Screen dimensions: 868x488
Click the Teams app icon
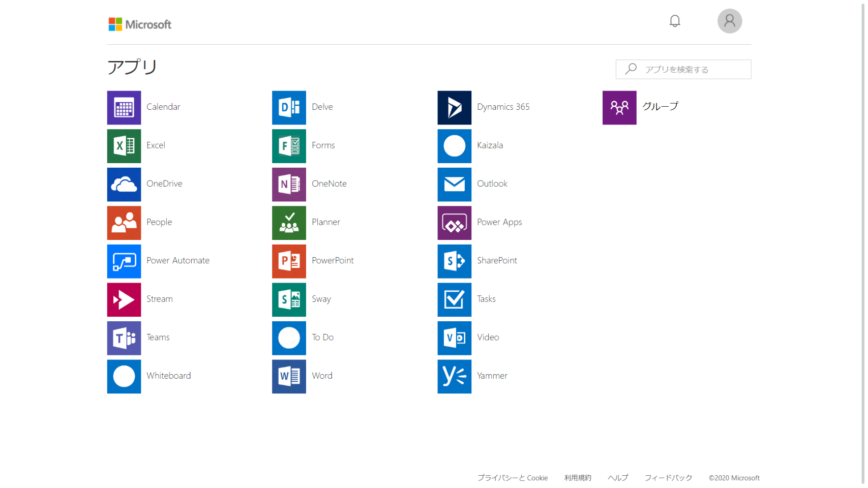pyautogui.click(x=124, y=338)
